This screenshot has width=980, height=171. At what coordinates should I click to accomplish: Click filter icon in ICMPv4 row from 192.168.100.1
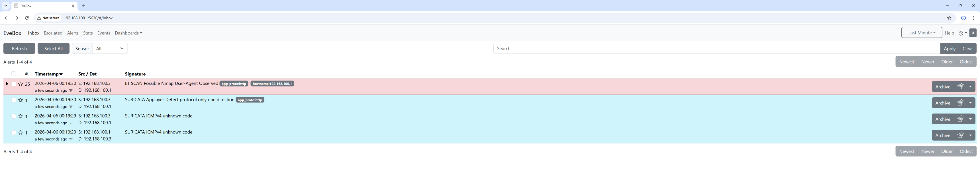point(71,139)
